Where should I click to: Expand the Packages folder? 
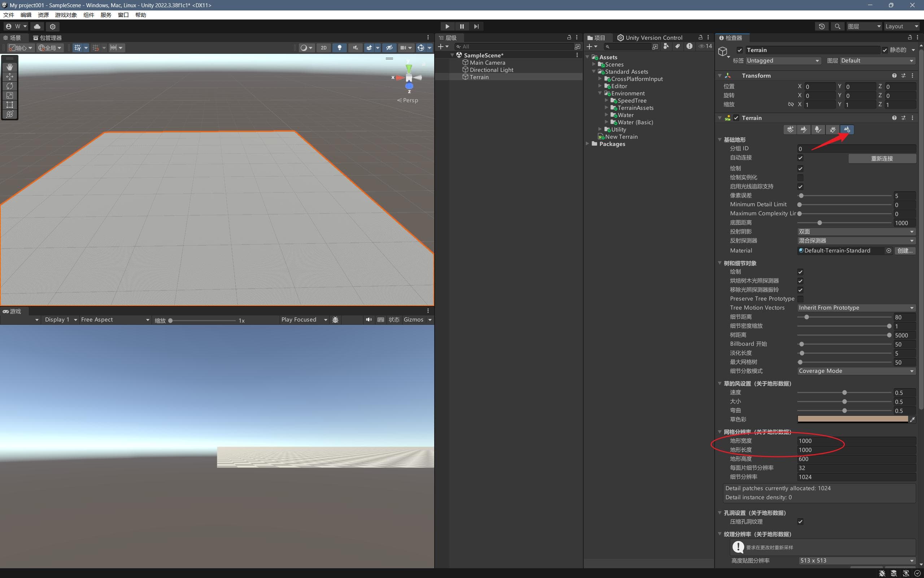588,144
